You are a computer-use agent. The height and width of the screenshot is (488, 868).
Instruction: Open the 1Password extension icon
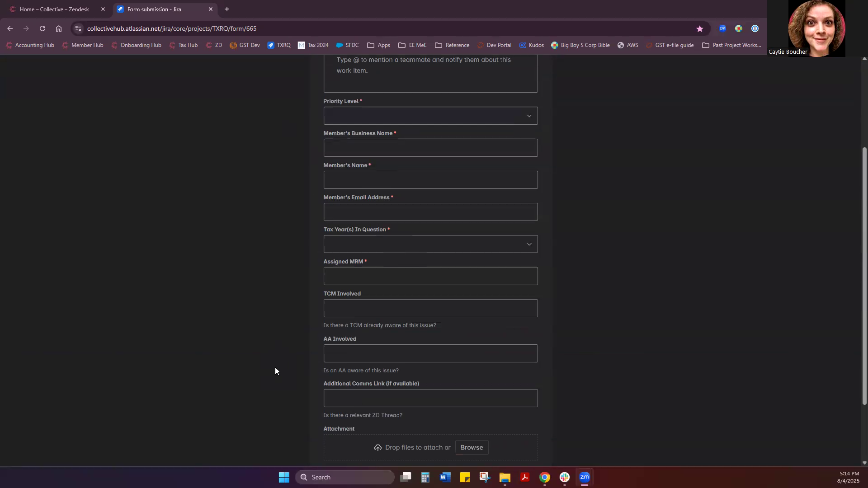[x=755, y=28]
